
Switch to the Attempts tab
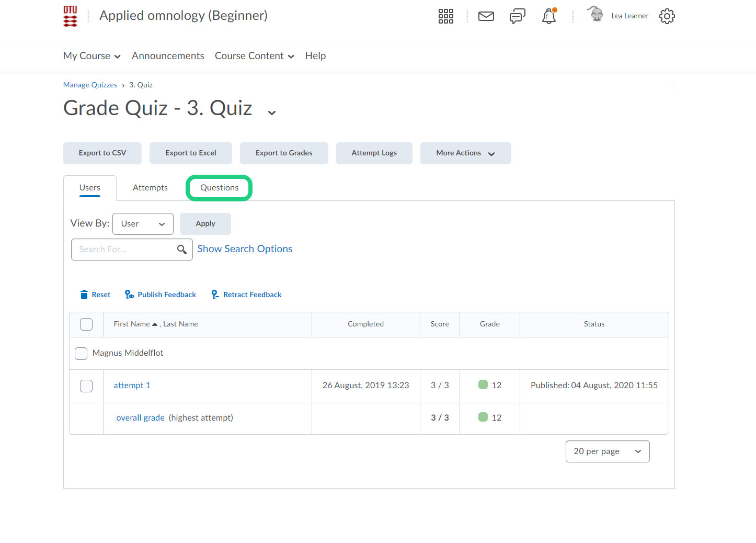[x=150, y=188]
